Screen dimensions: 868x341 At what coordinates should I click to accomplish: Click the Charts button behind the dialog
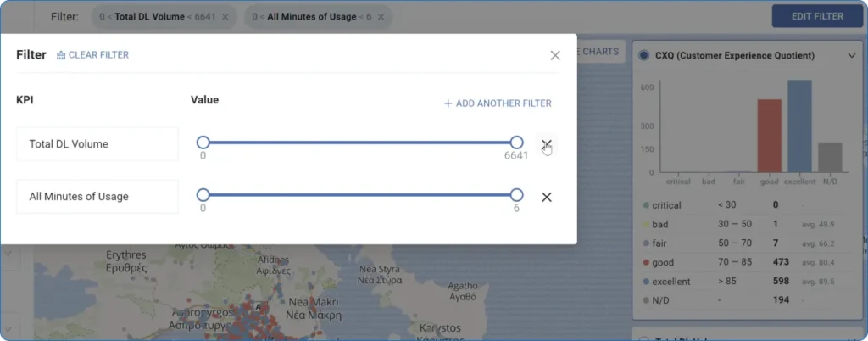[x=600, y=52]
